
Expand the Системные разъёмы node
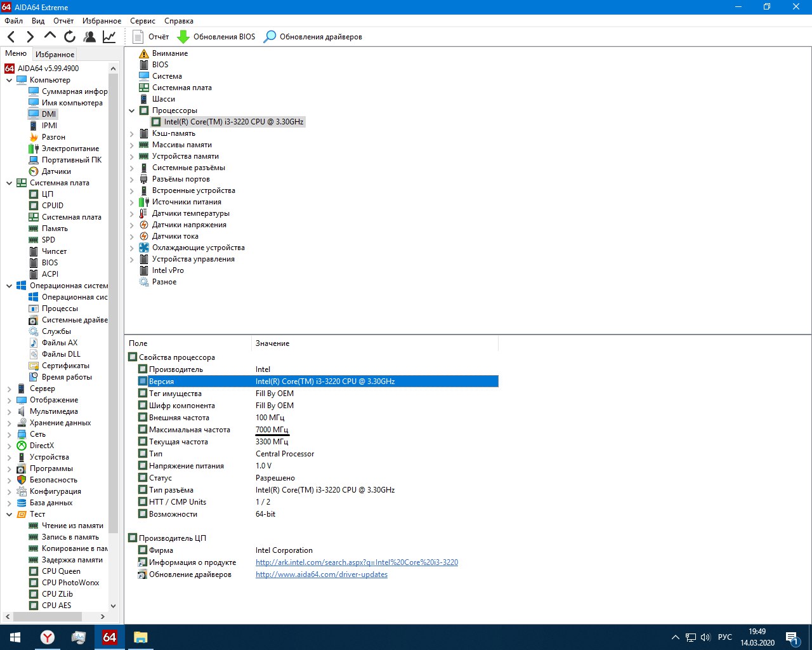[132, 168]
